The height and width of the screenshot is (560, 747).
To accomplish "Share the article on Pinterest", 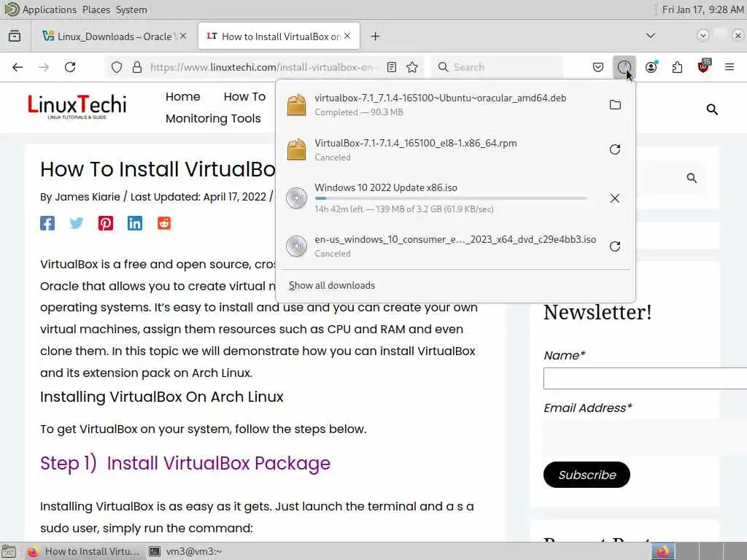I will point(105,223).
